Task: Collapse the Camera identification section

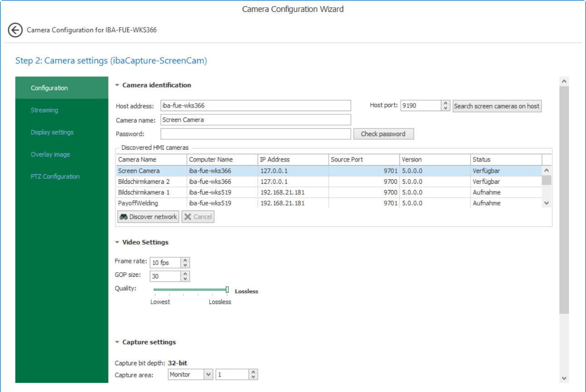Action: [117, 85]
